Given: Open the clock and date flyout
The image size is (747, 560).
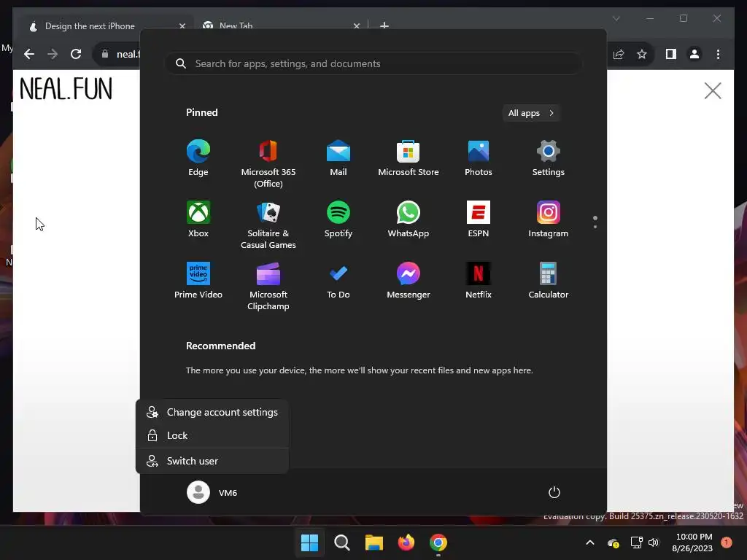Looking at the screenshot, I should (x=693, y=542).
